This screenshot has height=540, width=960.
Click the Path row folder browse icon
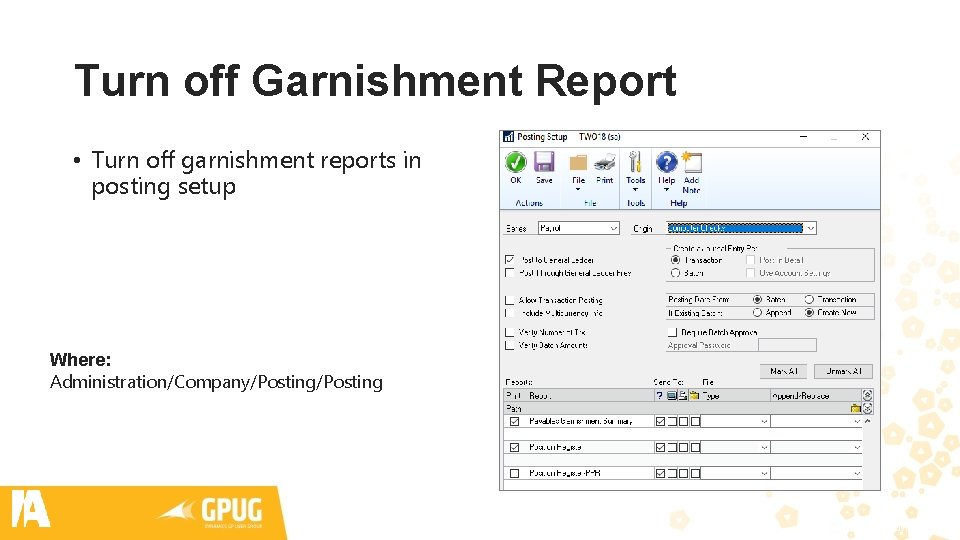[x=855, y=408]
